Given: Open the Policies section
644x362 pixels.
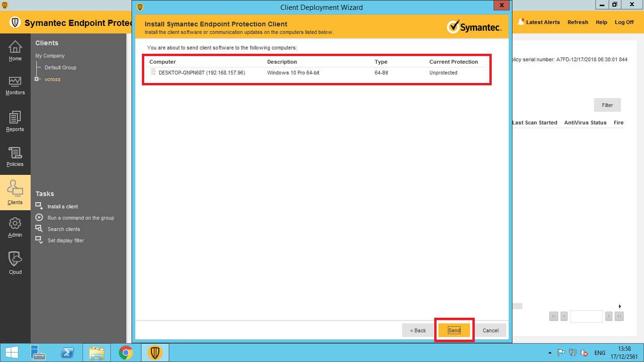Looking at the screenshot, I should 15,156.
